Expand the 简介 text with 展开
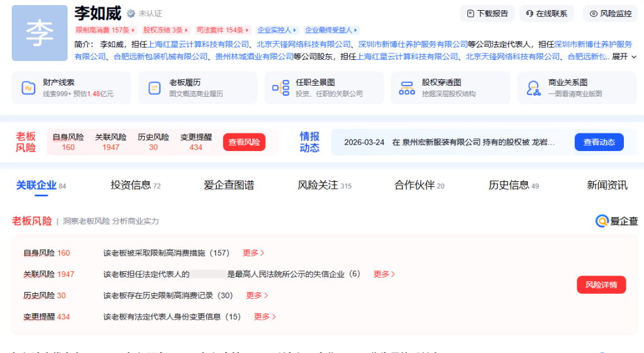The height and width of the screenshot is (353, 644). (624, 57)
